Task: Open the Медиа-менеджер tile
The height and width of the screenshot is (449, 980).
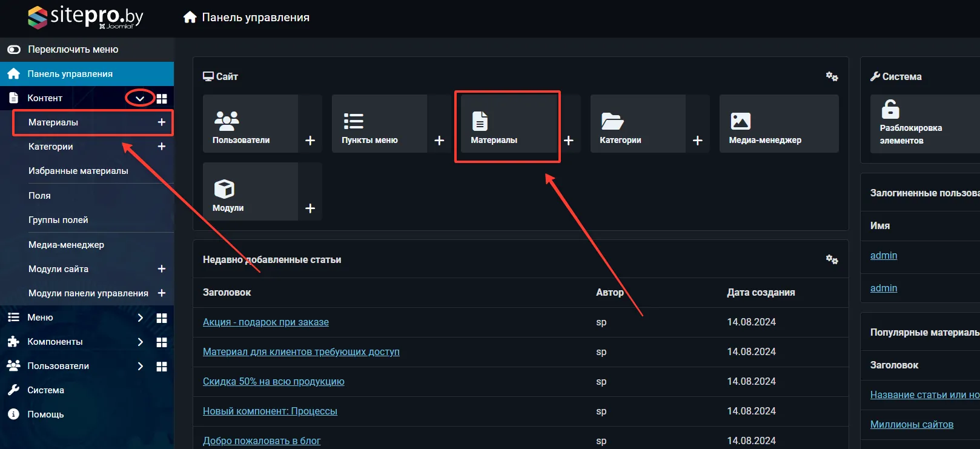Action: (x=778, y=124)
